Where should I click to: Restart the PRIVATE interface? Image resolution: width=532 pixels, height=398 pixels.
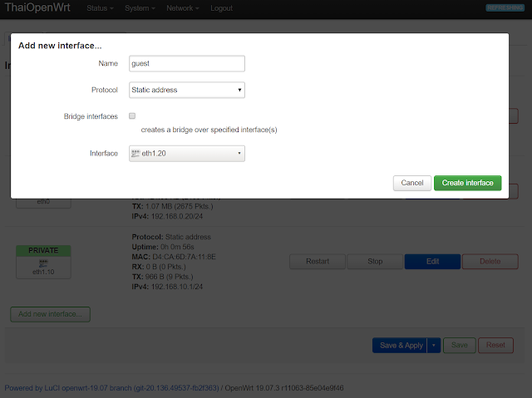[318, 262]
